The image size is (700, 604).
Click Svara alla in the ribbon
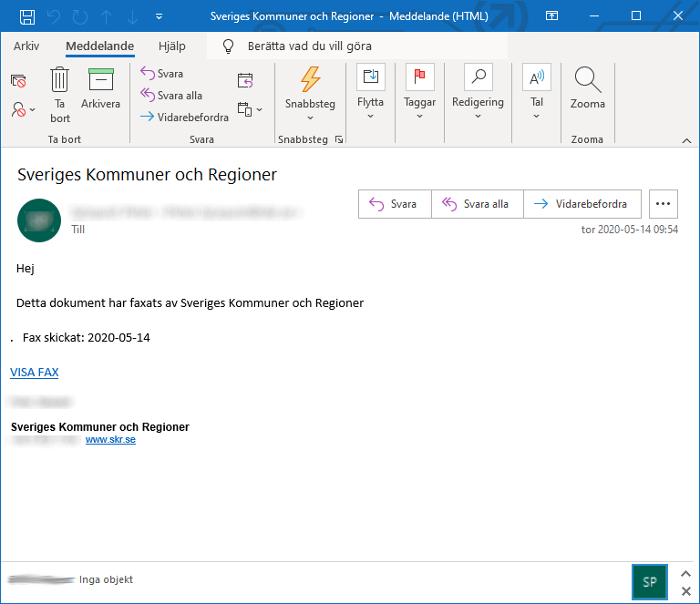click(171, 96)
